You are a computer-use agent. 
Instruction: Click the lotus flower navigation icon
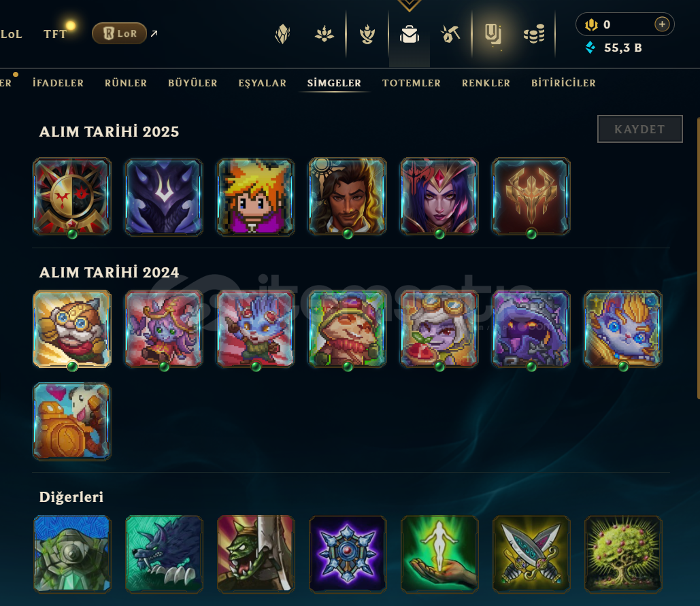click(x=324, y=34)
